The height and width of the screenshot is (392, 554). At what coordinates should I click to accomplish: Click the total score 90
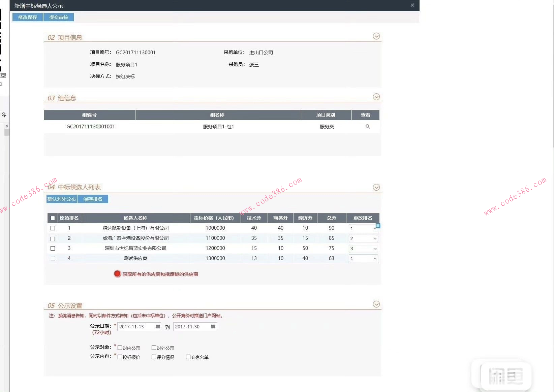(x=332, y=228)
